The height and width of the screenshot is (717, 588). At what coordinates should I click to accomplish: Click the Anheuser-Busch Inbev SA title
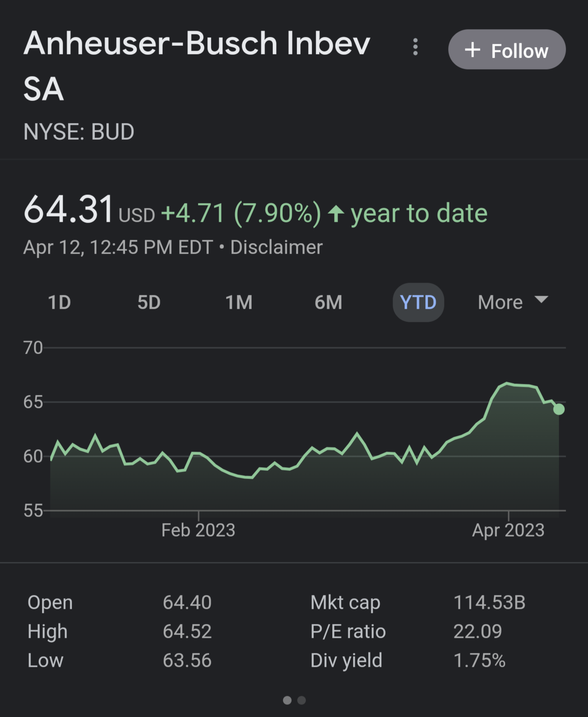[x=197, y=66]
